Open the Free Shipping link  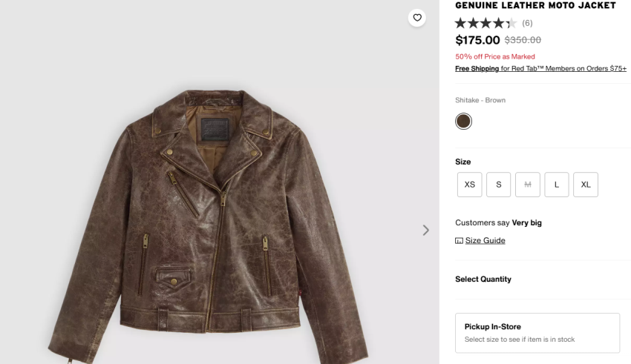477,69
